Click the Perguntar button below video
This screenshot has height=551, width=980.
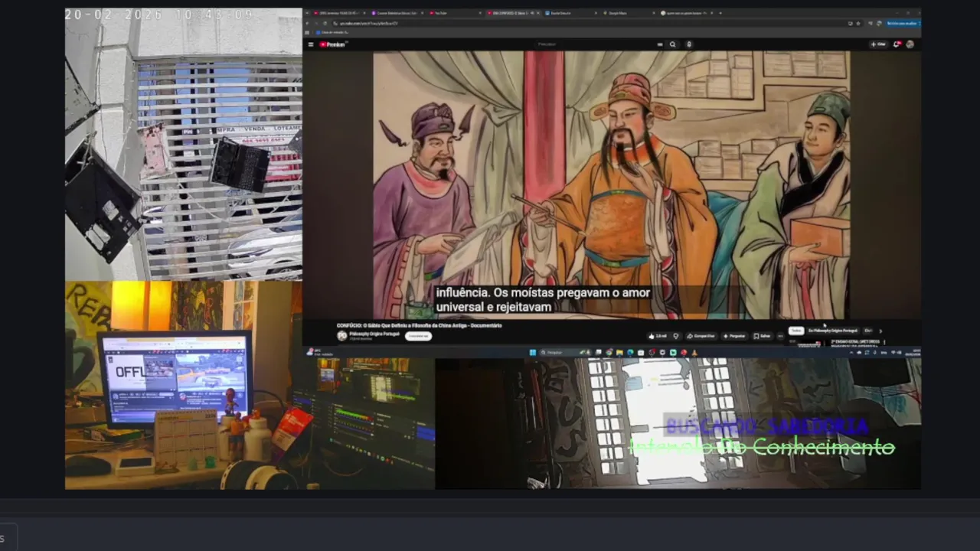pyautogui.click(x=735, y=336)
